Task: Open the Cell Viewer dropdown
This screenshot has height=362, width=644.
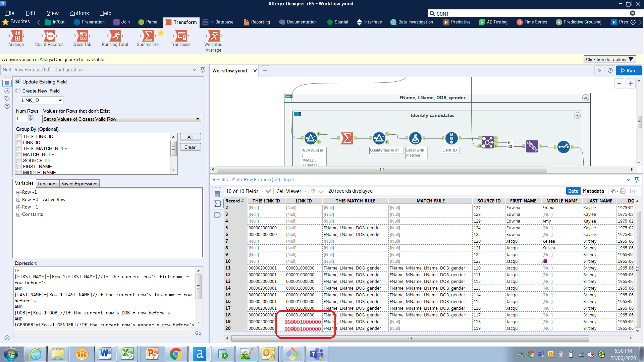Action: point(291,191)
